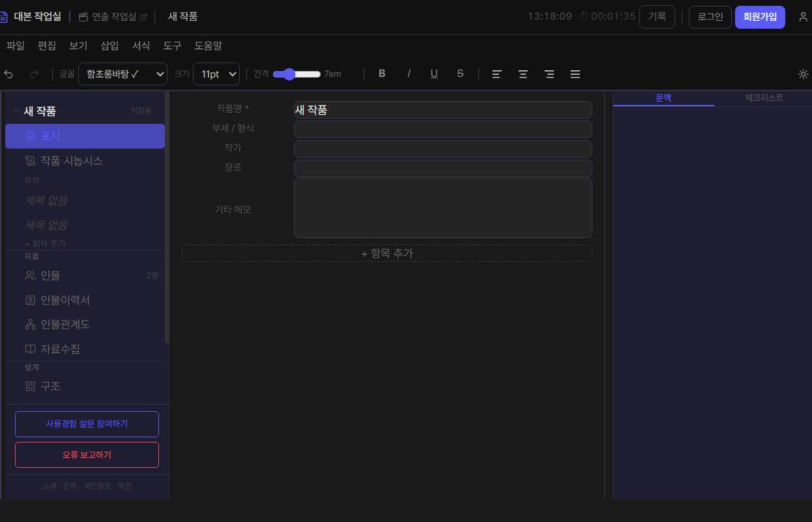Open the 서식 menu
Image resolution: width=812 pixels, height=522 pixels.
pos(141,46)
